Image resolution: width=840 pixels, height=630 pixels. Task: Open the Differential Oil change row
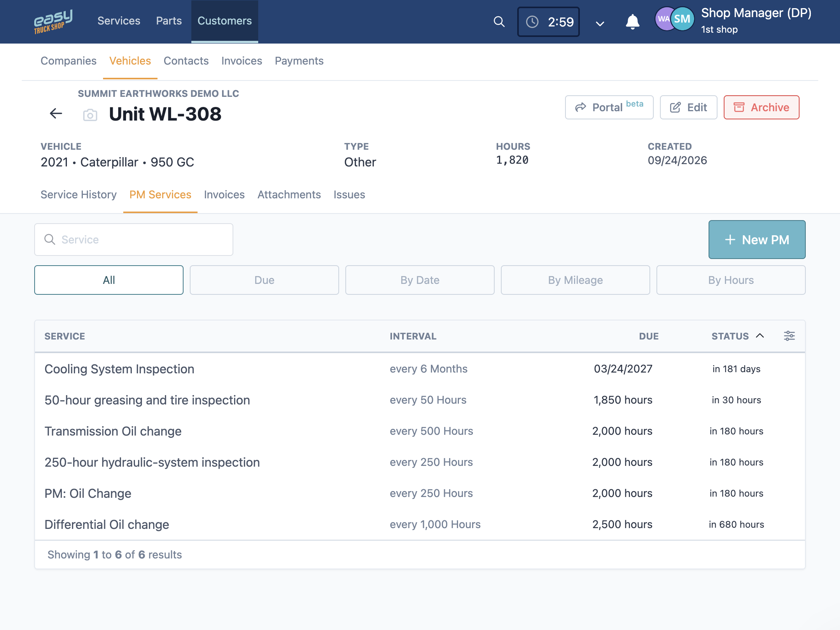(x=420, y=524)
